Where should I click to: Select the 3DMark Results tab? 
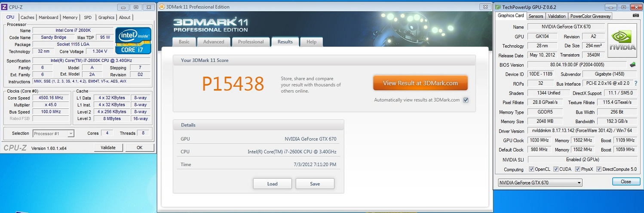point(285,42)
